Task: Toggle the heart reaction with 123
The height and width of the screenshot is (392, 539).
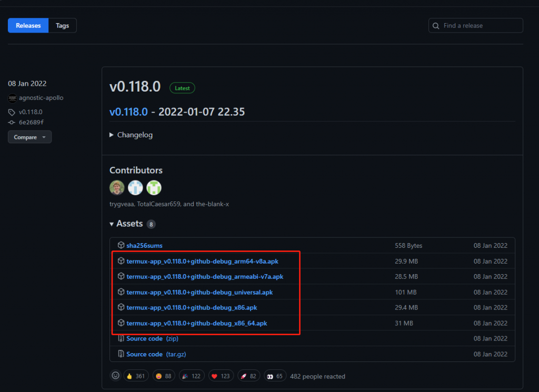Action: pos(221,376)
